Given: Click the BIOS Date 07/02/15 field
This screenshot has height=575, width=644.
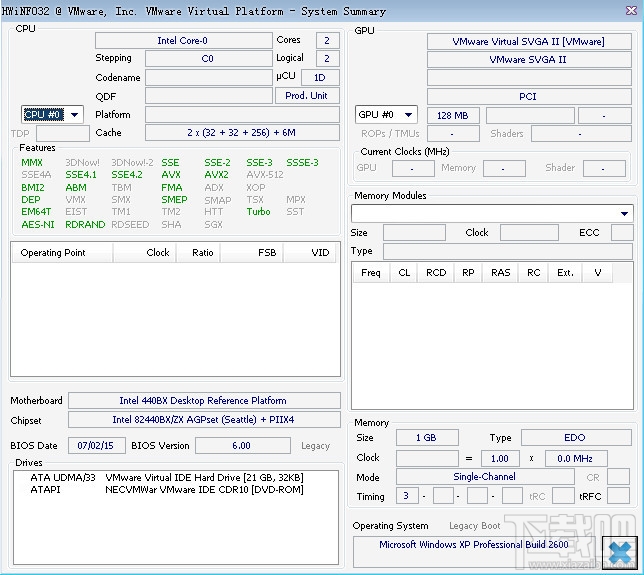Looking at the screenshot, I should click(x=97, y=446).
